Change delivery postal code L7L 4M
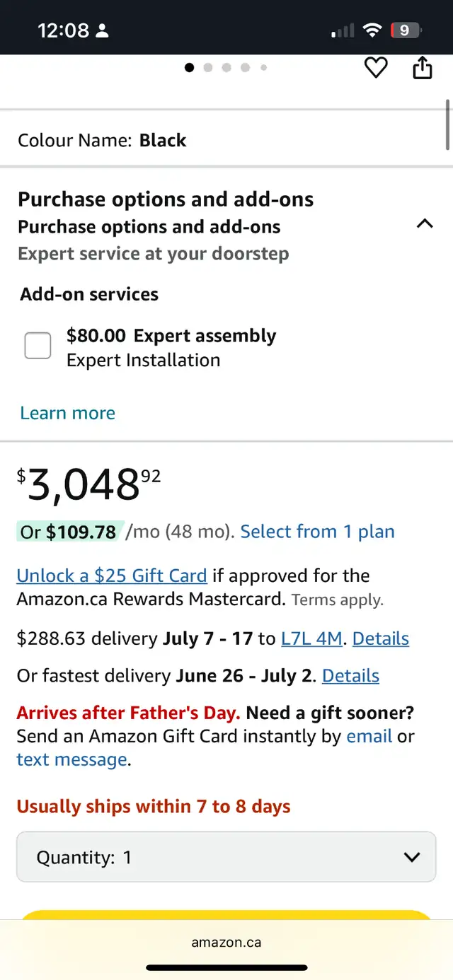453x980 pixels. 311,638
